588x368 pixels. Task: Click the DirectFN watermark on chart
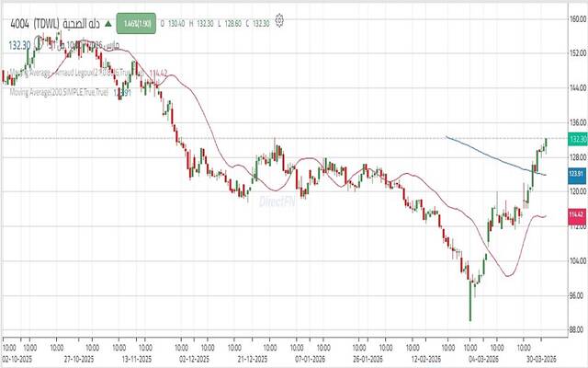277,199
